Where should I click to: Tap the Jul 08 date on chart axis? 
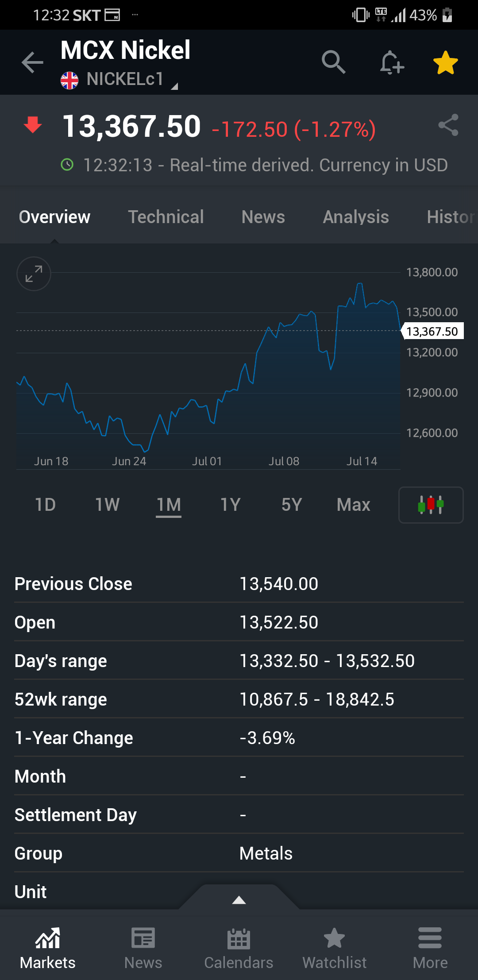point(284,461)
